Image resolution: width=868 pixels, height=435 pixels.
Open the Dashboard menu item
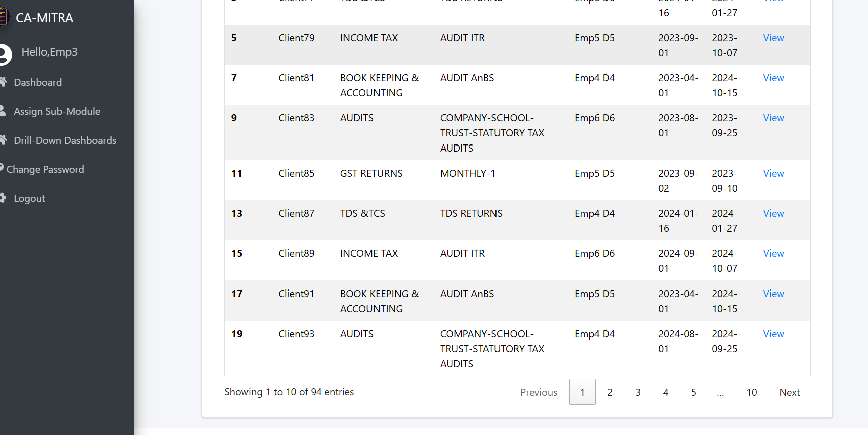pyautogui.click(x=38, y=82)
